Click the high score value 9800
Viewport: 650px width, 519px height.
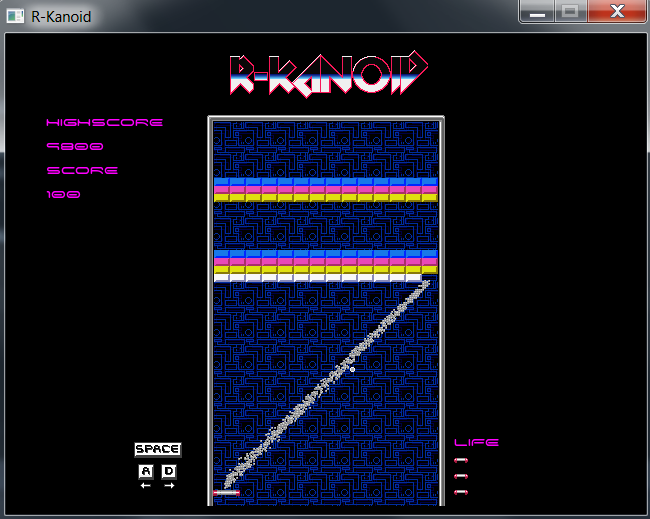pyautogui.click(x=75, y=147)
